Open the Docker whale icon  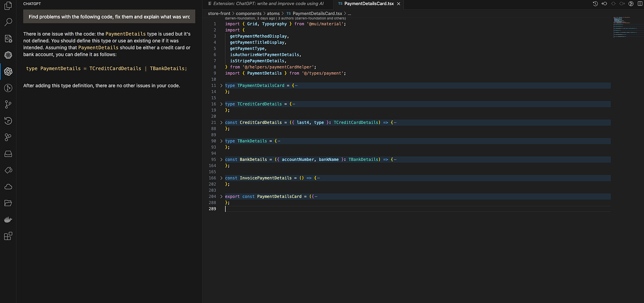pos(8,220)
